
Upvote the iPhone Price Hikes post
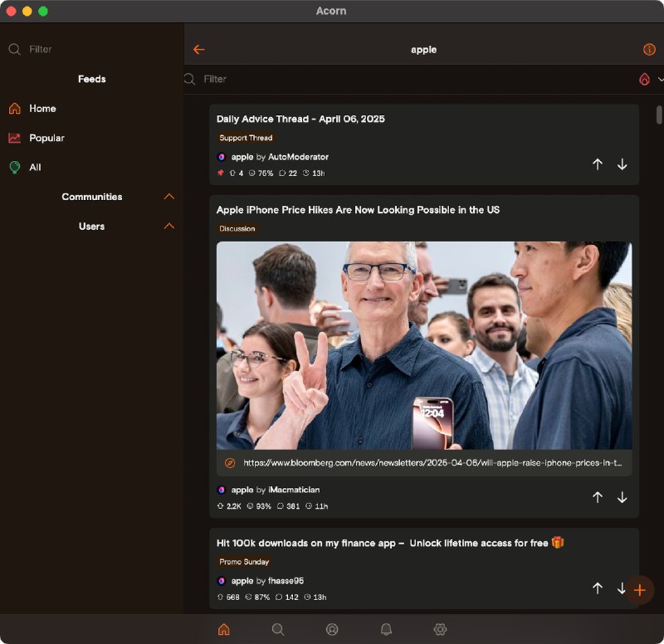coord(597,497)
